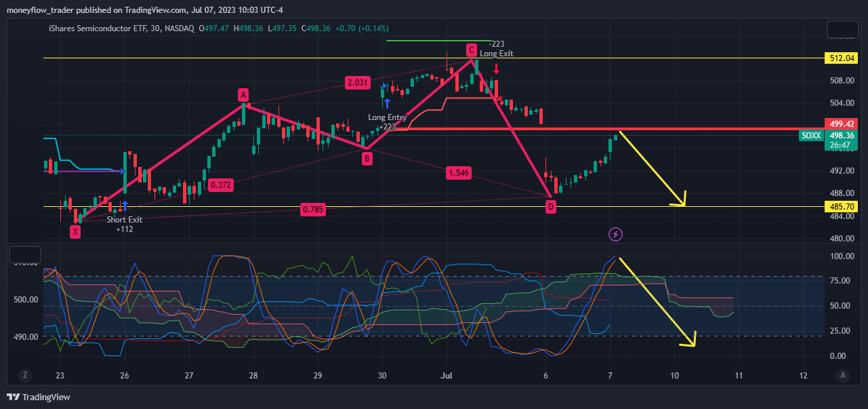The height and width of the screenshot is (409, 868).
Task: Click the 23 date label on time axis
Action: (60, 375)
